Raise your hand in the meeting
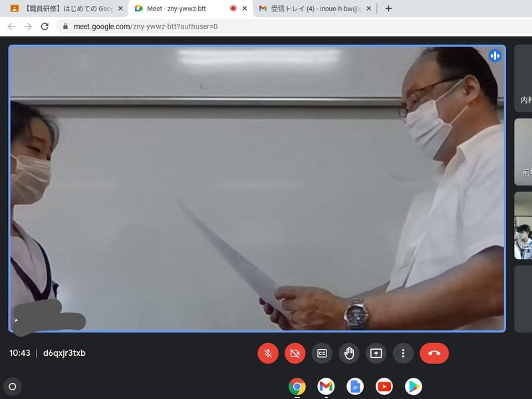This screenshot has height=399, width=532. 349,353
